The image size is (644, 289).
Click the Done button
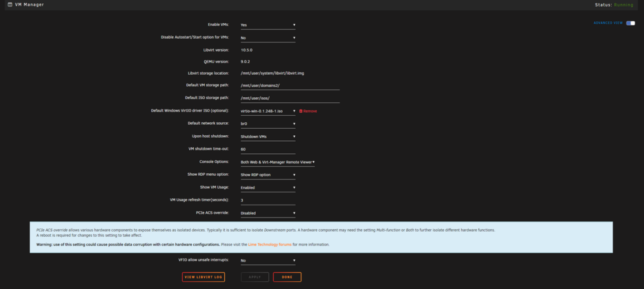[287, 277]
